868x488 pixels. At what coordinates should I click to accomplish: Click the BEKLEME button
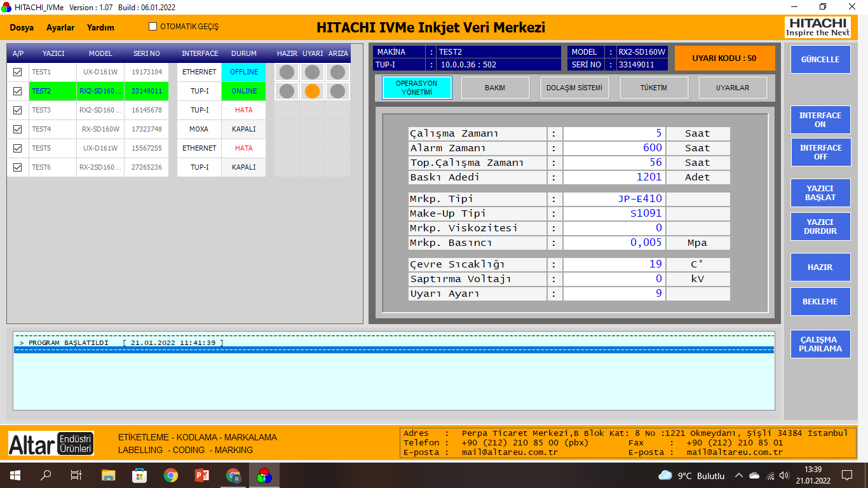[x=820, y=301]
